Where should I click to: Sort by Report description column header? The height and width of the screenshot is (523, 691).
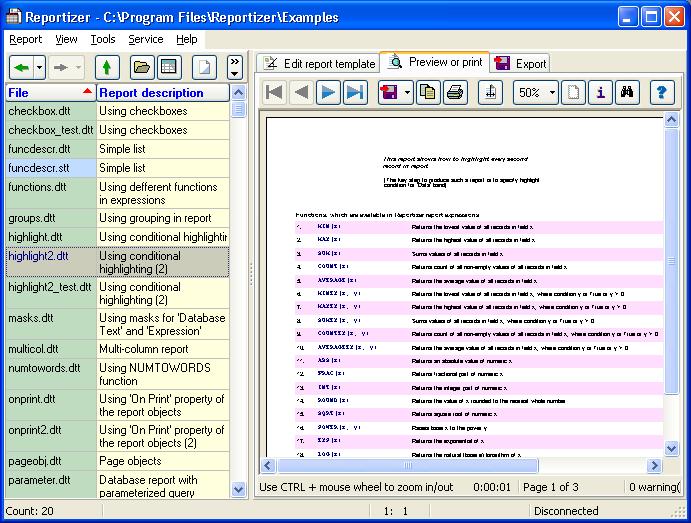[163, 93]
